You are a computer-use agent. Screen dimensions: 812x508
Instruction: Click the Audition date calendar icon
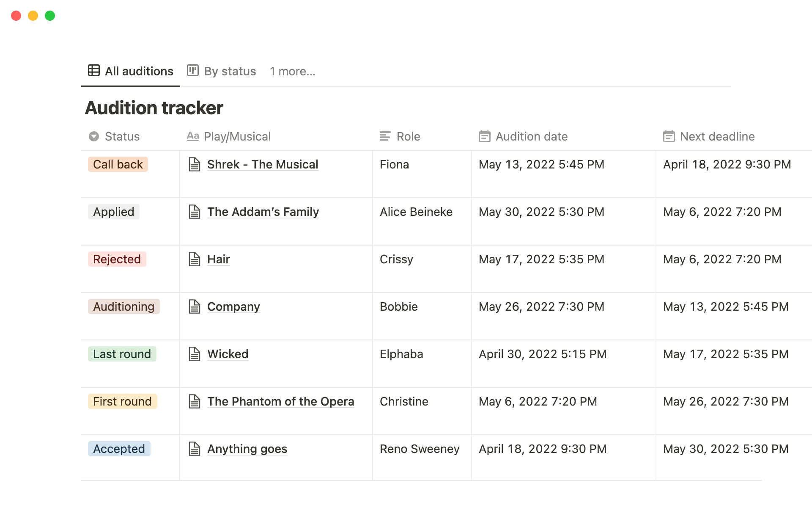coord(484,136)
